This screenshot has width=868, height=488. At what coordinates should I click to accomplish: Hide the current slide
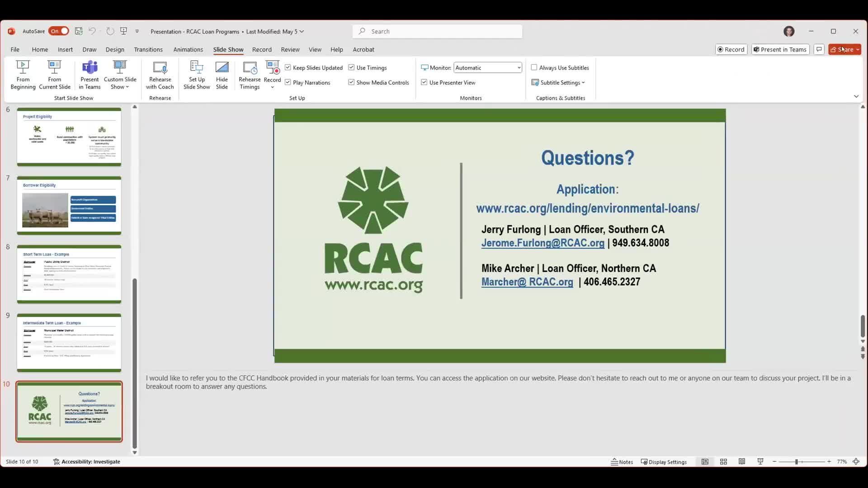coord(222,75)
